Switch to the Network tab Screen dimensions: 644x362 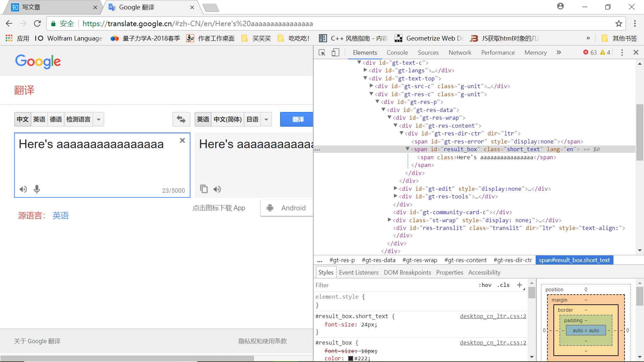pyautogui.click(x=460, y=53)
